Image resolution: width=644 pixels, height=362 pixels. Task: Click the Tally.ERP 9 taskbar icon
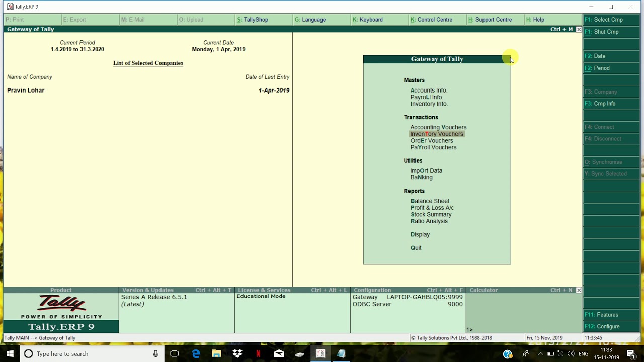tap(320, 354)
